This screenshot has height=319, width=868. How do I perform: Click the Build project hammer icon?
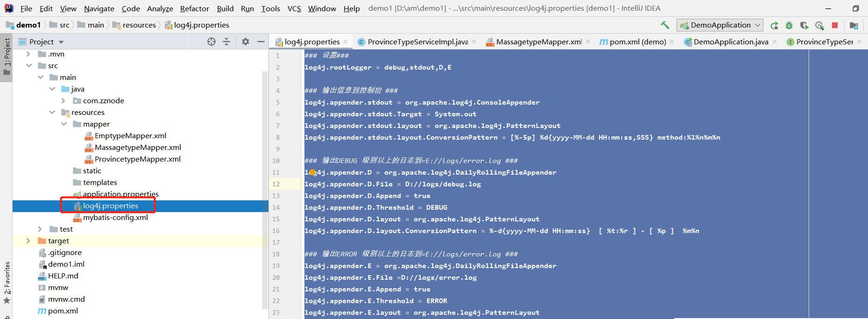coord(665,25)
